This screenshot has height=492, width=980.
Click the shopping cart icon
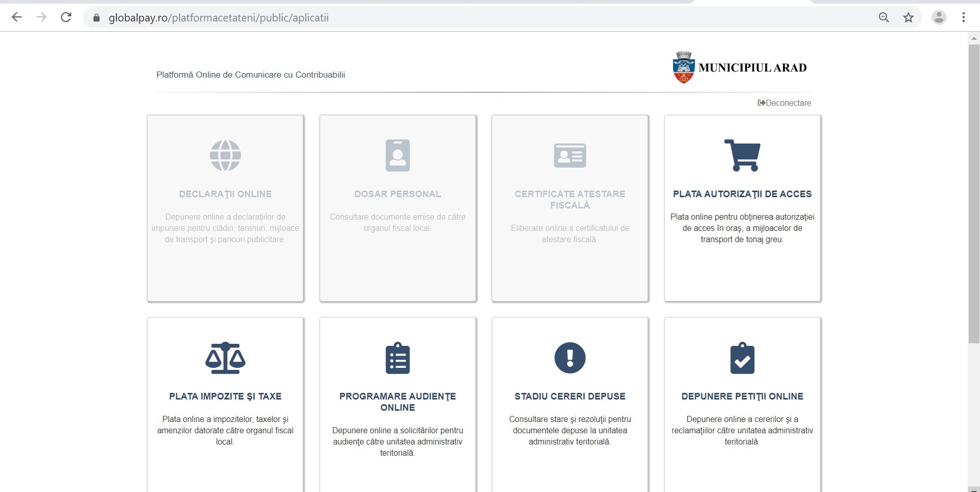(x=742, y=155)
